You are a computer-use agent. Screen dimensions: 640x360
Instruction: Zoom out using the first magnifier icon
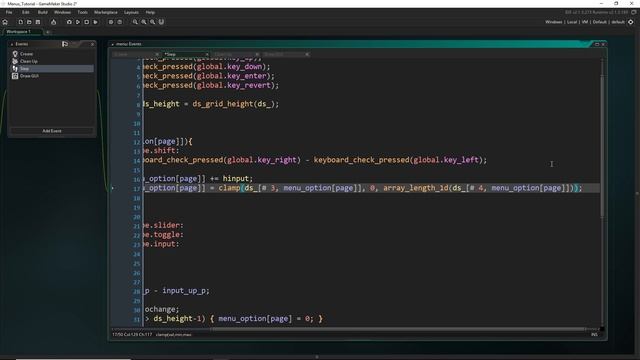click(135, 22)
